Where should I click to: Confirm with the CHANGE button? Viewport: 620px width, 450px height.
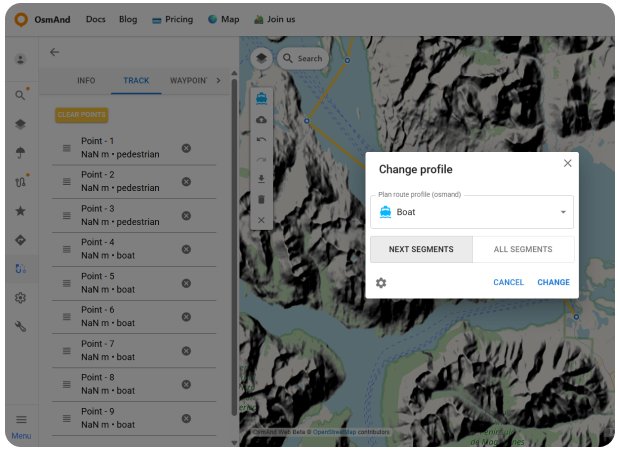(553, 283)
